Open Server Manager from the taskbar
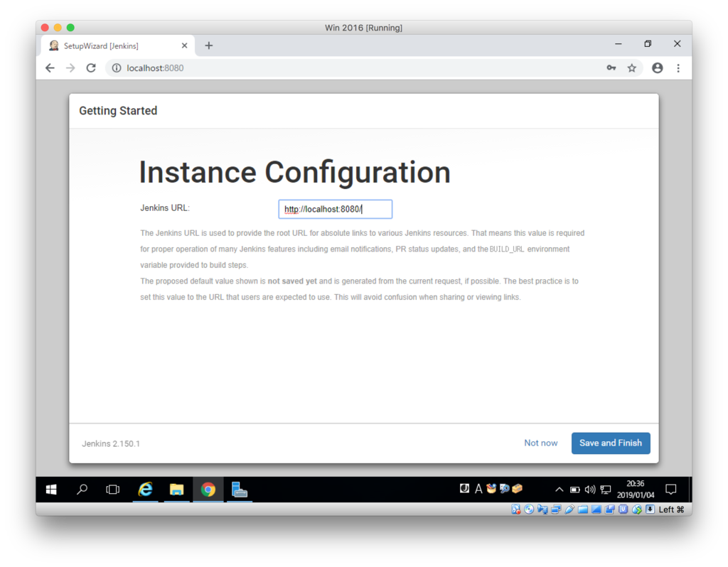 tap(239, 490)
